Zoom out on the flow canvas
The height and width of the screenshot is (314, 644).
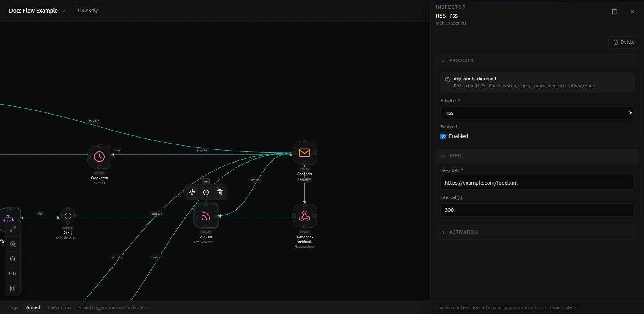13,259
